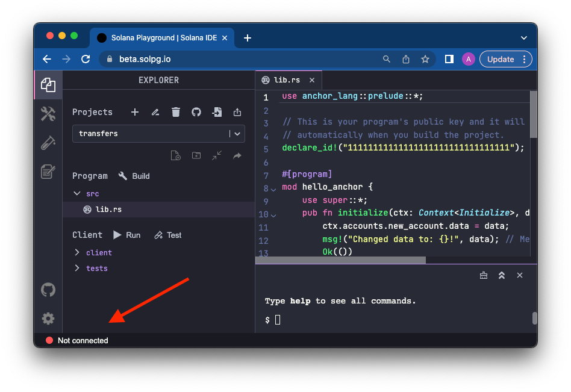
Task: Click line number 1 in the editor
Action: click(266, 97)
